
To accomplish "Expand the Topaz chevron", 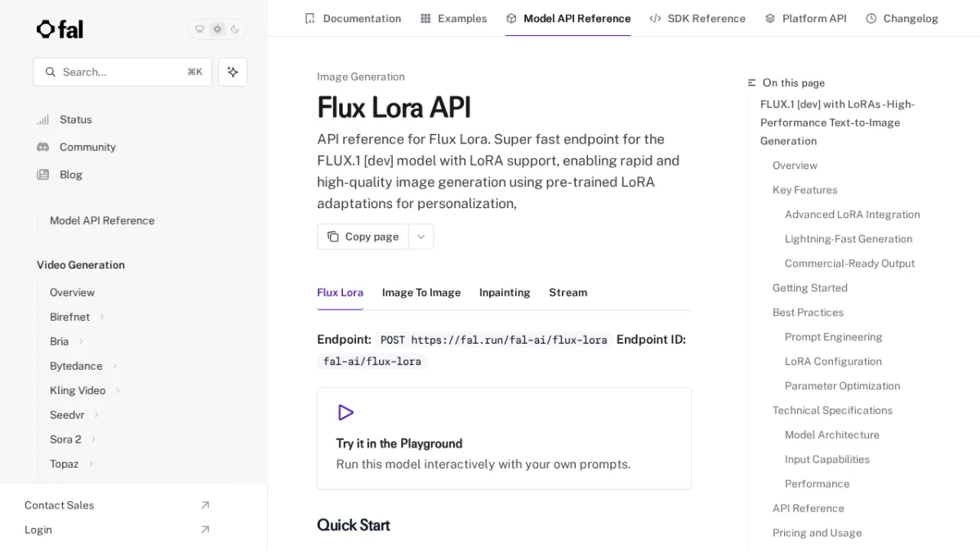I will [91, 464].
